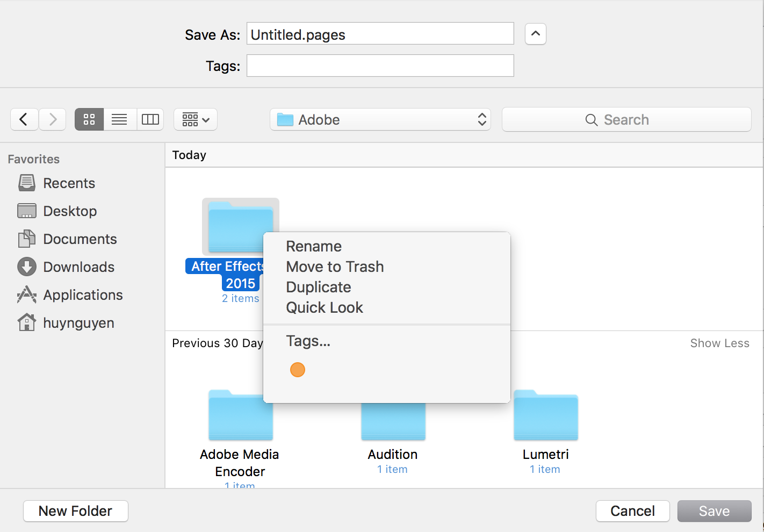Click the Favorites sidebar heading
The image size is (764, 532).
(34, 159)
